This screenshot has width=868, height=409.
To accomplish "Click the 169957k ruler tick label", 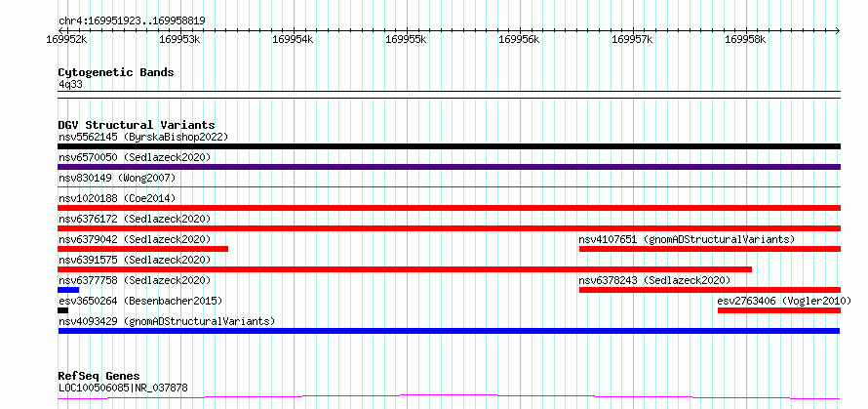I will 632,39.
